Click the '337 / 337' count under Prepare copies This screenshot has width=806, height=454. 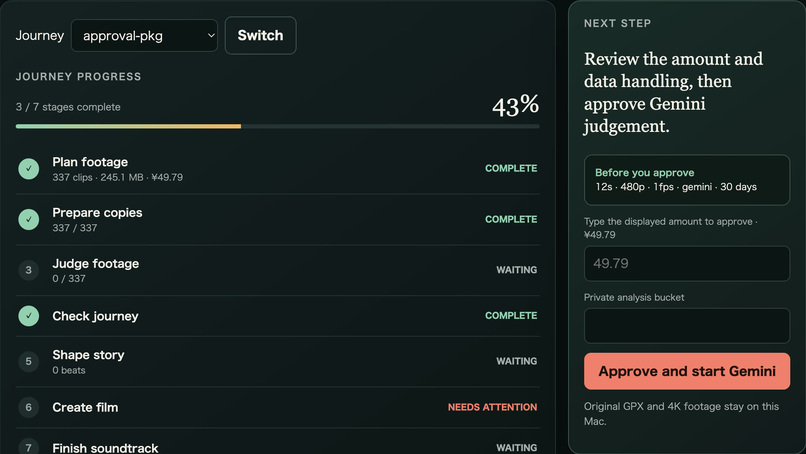point(75,228)
